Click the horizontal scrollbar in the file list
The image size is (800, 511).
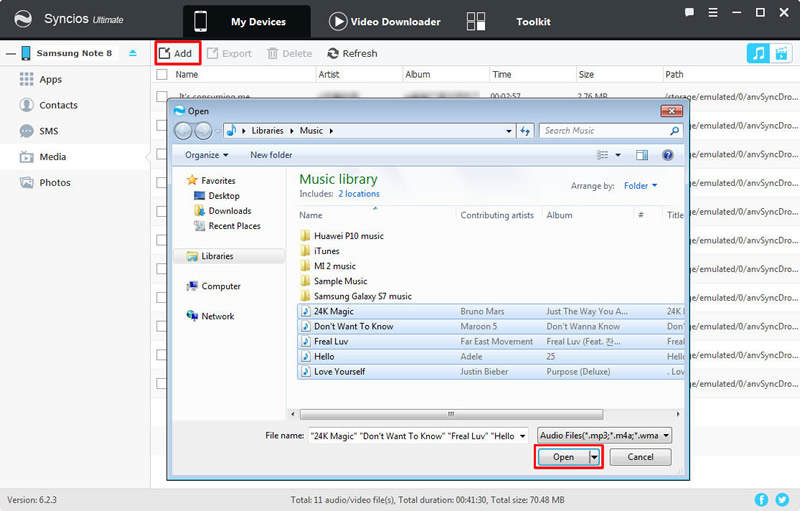coord(451,414)
